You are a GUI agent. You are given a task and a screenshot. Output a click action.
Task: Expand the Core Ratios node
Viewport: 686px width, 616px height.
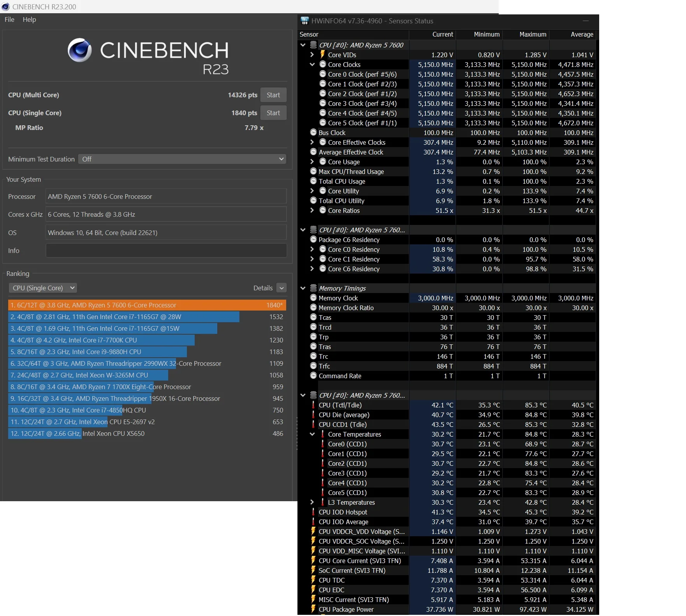[312, 210]
